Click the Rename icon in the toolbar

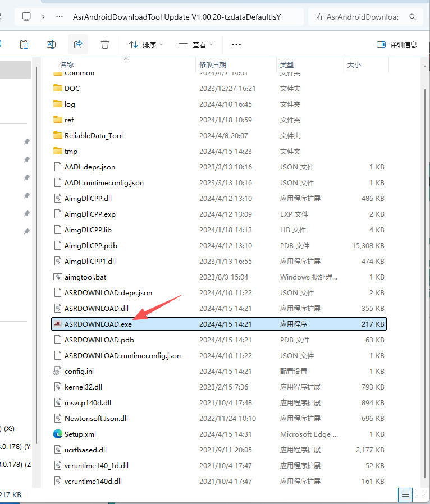51,44
